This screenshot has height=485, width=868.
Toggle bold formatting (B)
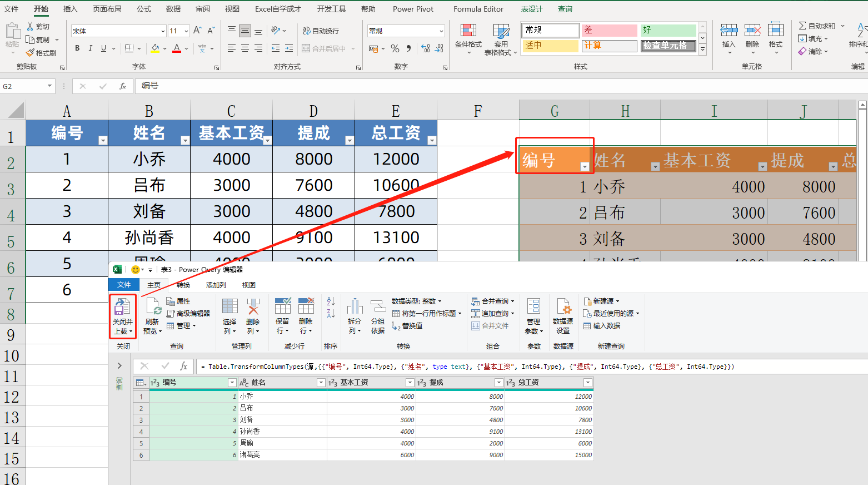tap(77, 48)
